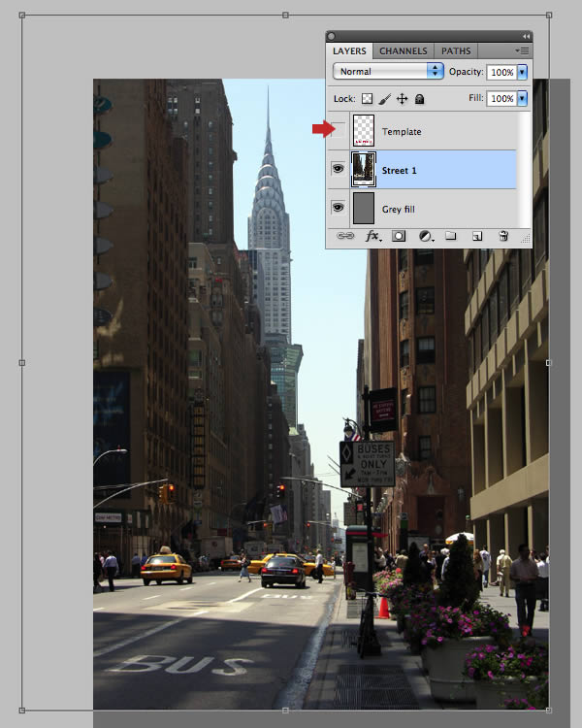Click the bottom-center transform handle

pyautogui.click(x=285, y=711)
